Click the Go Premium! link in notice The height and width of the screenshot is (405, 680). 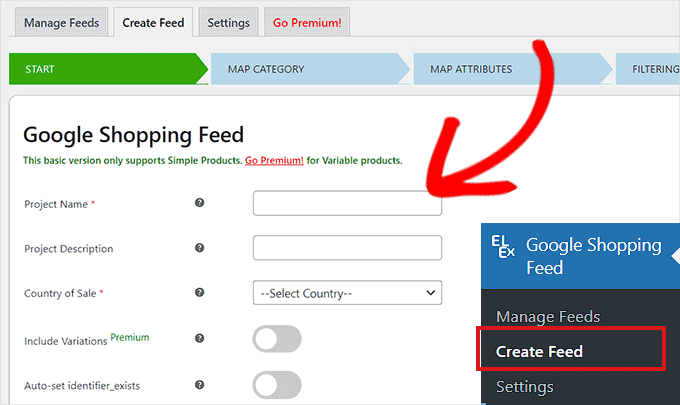click(x=274, y=160)
